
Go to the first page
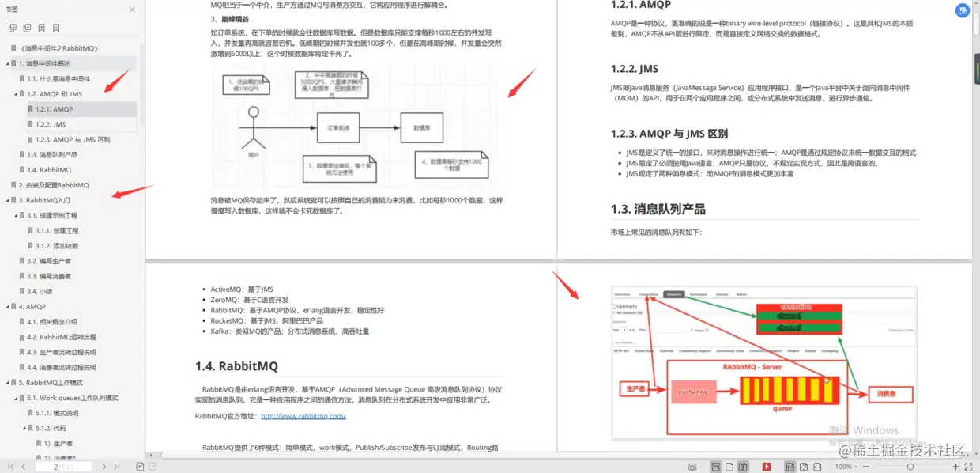pos(10,467)
